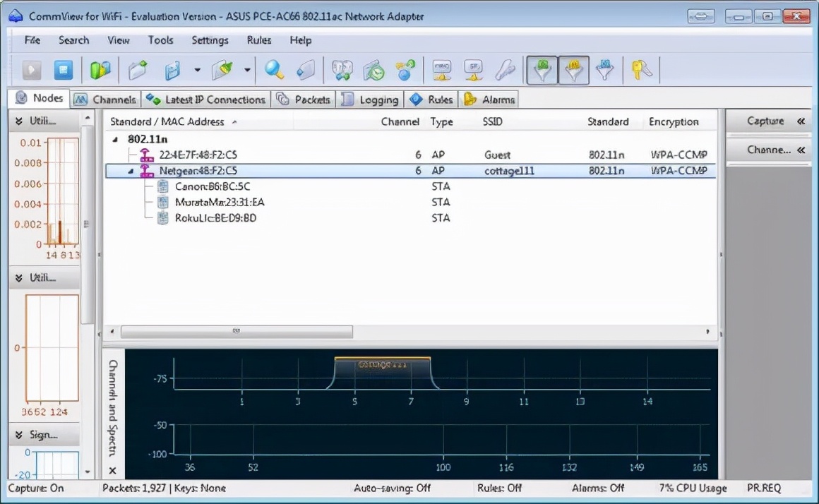819x504 pixels.
Task: Collapse the Netgear:48:F2:C5 access point tree
Action: click(x=131, y=171)
